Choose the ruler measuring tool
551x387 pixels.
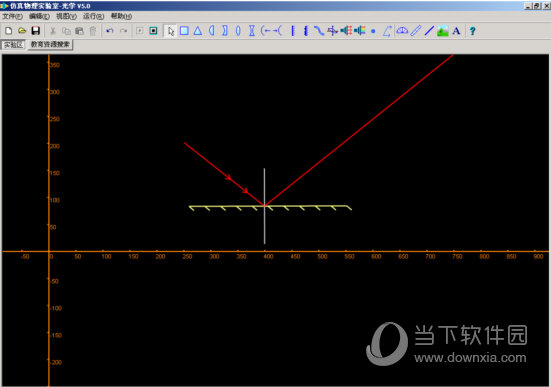415,31
